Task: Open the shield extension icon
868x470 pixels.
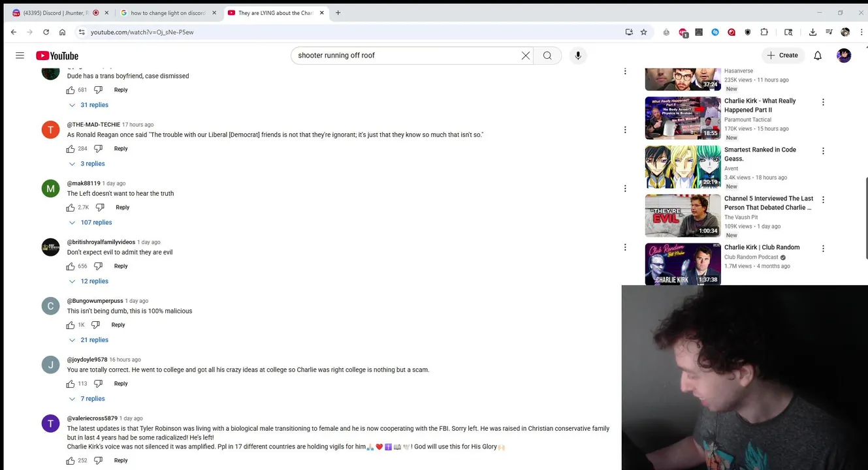Action: pyautogui.click(x=748, y=32)
